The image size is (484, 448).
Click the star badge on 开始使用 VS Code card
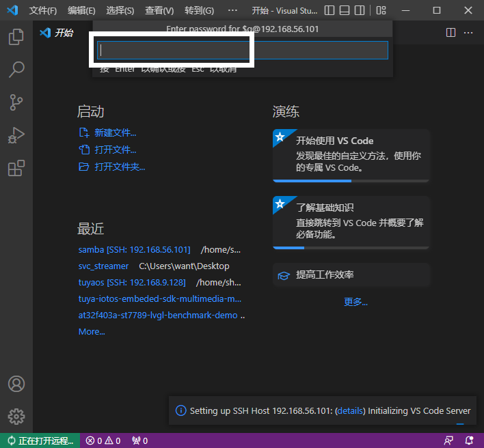click(x=280, y=137)
